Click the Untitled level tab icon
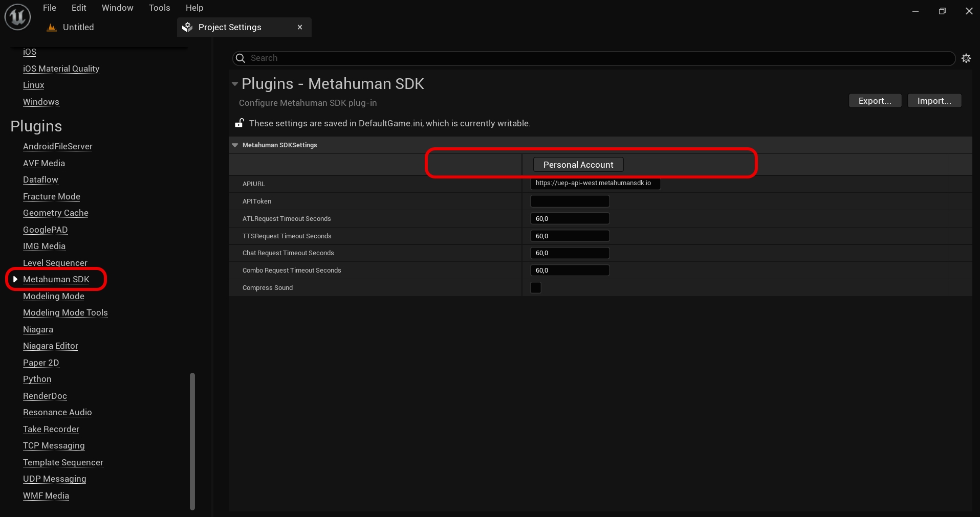 (51, 28)
